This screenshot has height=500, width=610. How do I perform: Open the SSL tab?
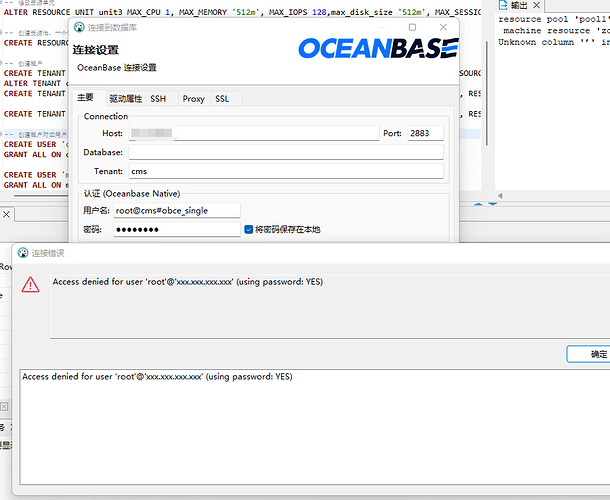point(222,99)
